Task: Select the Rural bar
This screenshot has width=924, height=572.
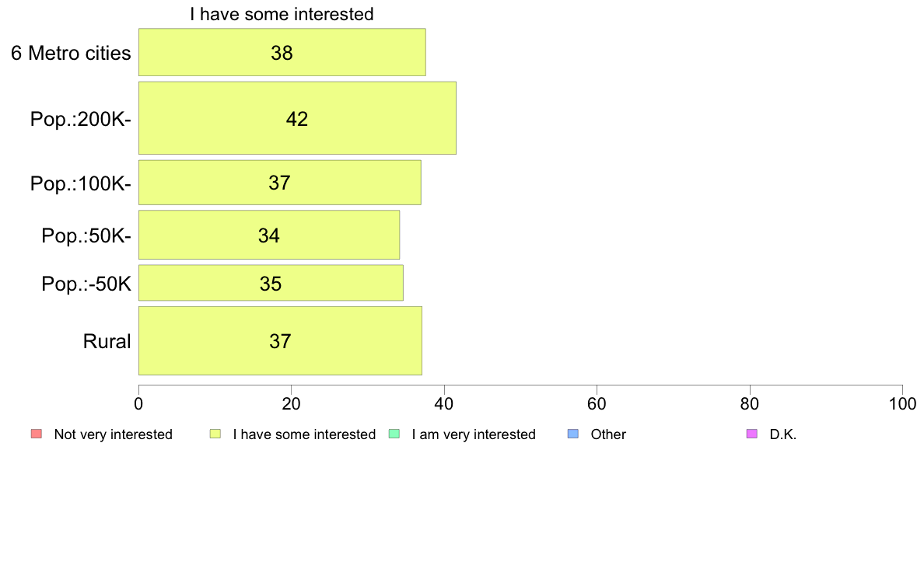Action: tap(281, 341)
